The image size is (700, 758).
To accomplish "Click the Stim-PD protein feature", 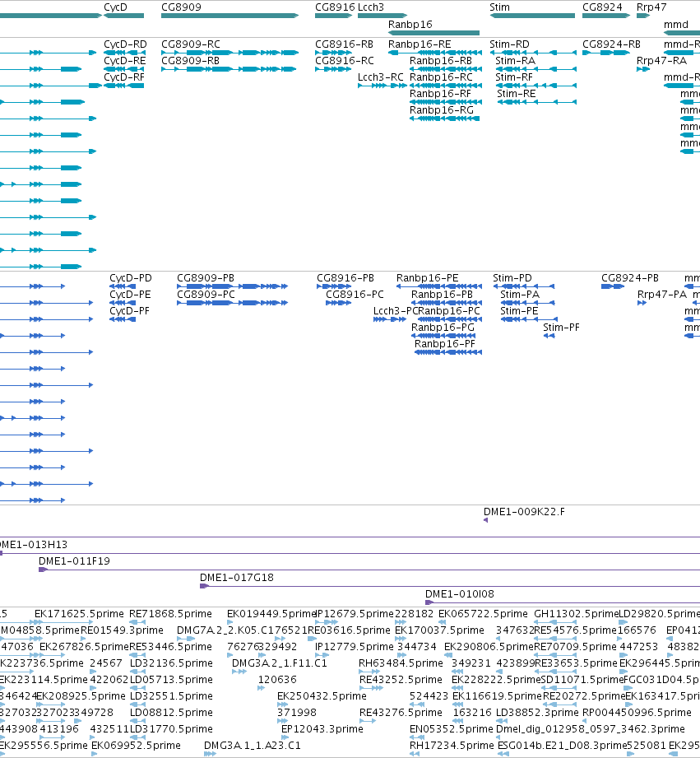I will [524, 286].
